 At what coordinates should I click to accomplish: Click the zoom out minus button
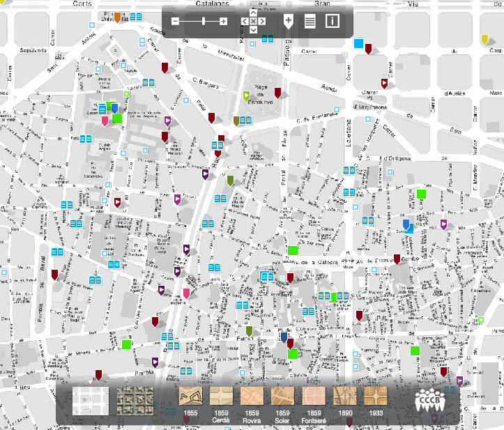(x=176, y=22)
